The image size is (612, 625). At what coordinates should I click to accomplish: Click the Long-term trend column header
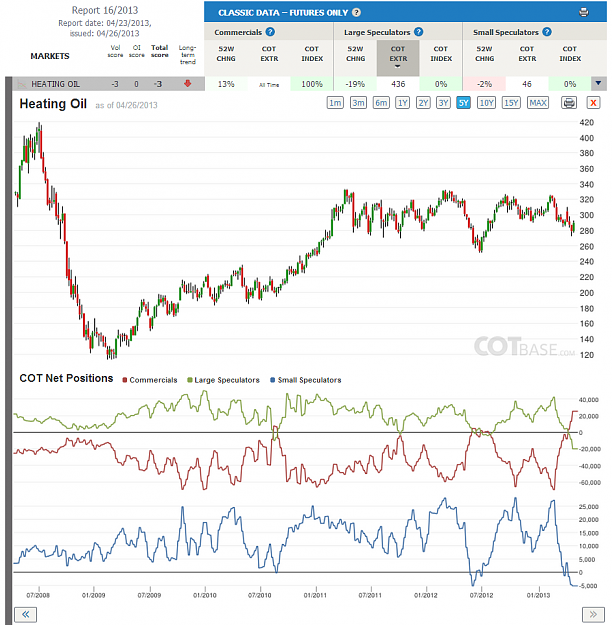coord(187,55)
